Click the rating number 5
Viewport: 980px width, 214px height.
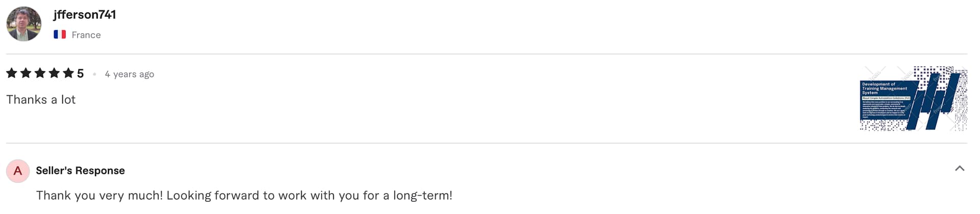click(x=81, y=74)
